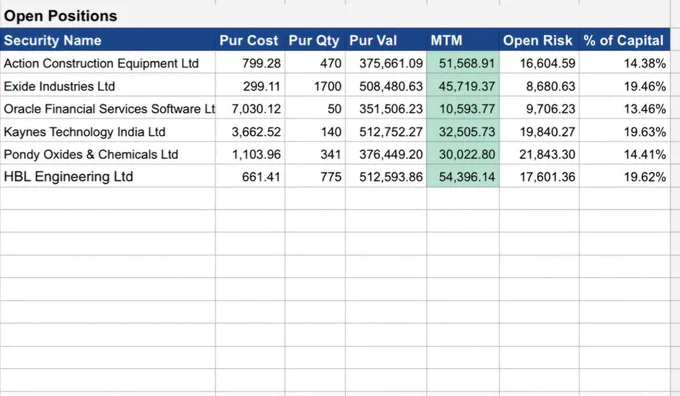
Task: Select MTM value 32,505.73 cell
Action: coord(463,131)
